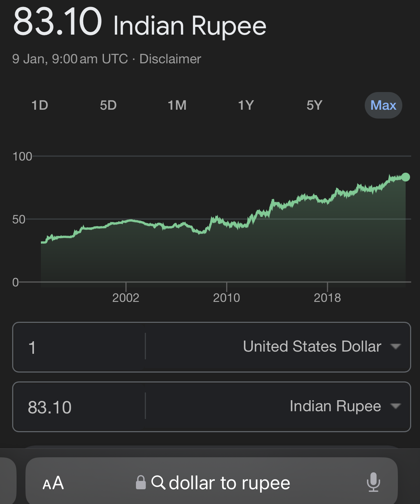This screenshot has width=420, height=504.
Task: Tap the address bar text 'dollar to rupee'
Action: point(229,483)
